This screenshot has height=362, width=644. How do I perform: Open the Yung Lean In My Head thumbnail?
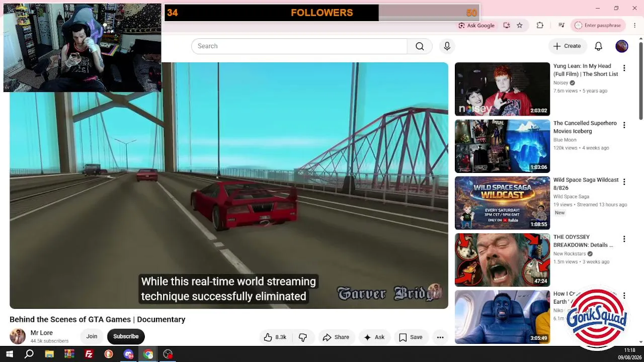502,89
